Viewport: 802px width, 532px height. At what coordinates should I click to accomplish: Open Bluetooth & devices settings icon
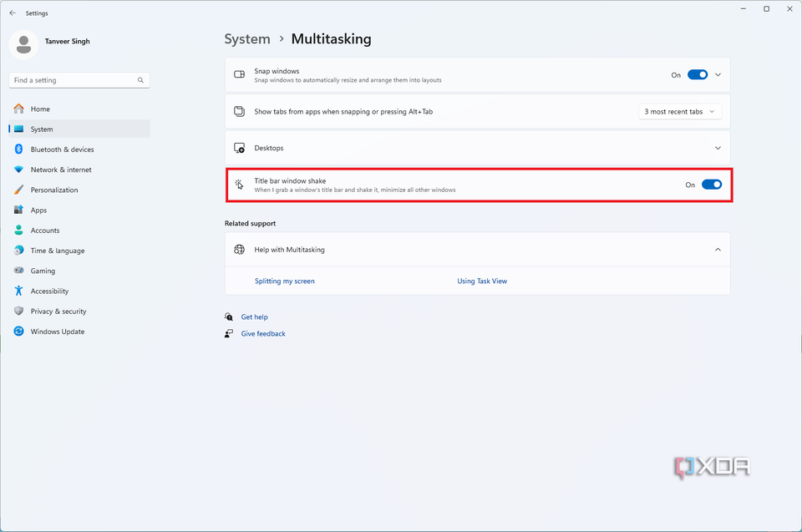(x=18, y=149)
